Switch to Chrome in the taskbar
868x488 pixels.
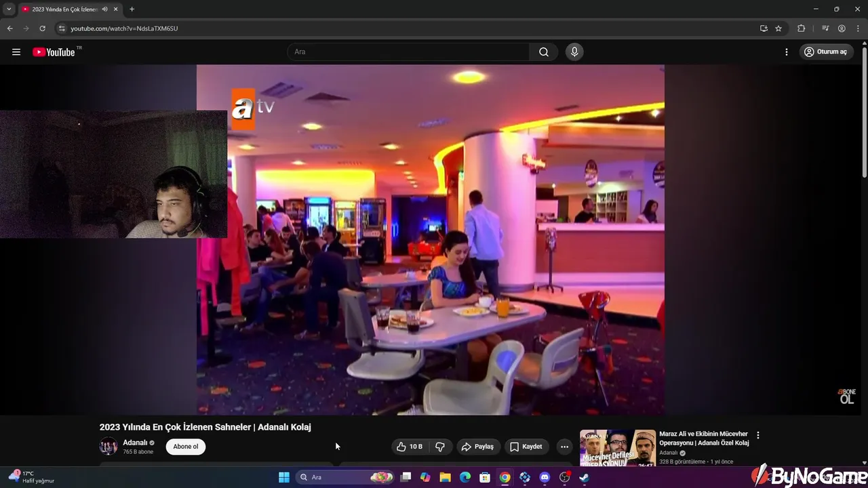pos(505,477)
